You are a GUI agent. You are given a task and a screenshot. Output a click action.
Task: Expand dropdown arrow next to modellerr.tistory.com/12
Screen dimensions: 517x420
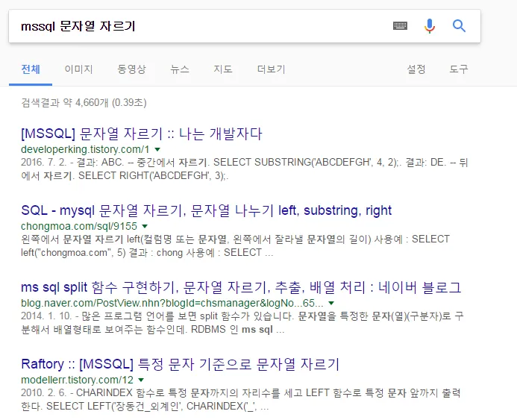141,380
